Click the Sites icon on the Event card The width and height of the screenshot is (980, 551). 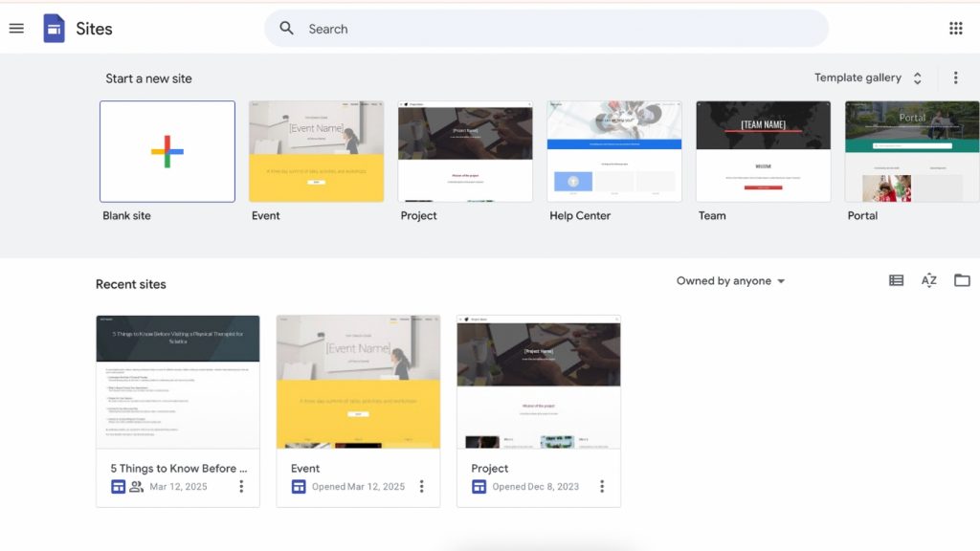pos(299,486)
